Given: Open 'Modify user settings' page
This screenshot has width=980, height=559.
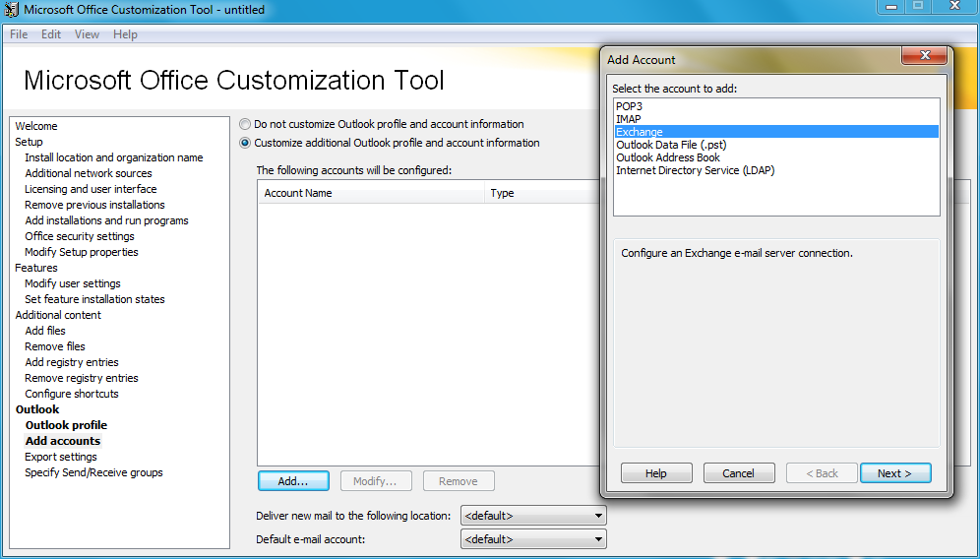Looking at the screenshot, I should pyautogui.click(x=73, y=283).
